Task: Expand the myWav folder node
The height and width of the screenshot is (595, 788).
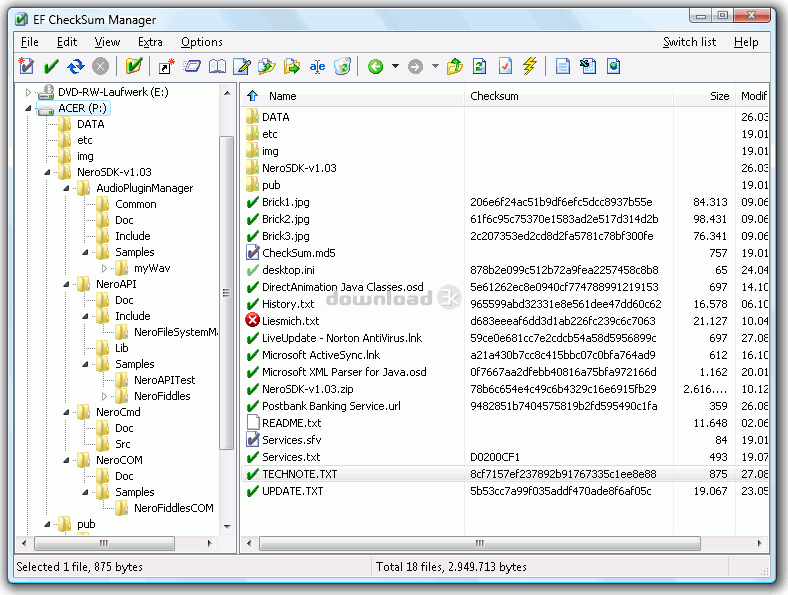Action: point(105,268)
